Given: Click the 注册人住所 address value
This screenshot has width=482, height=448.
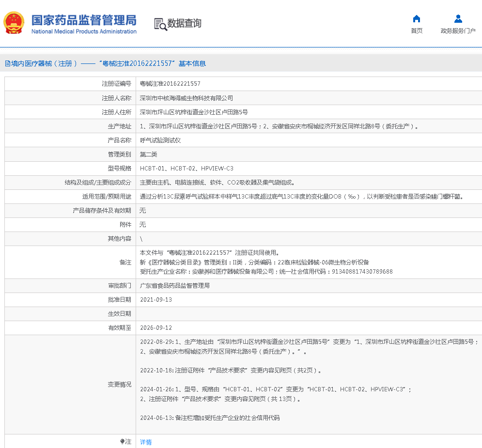Looking at the screenshot, I should pos(194,112).
